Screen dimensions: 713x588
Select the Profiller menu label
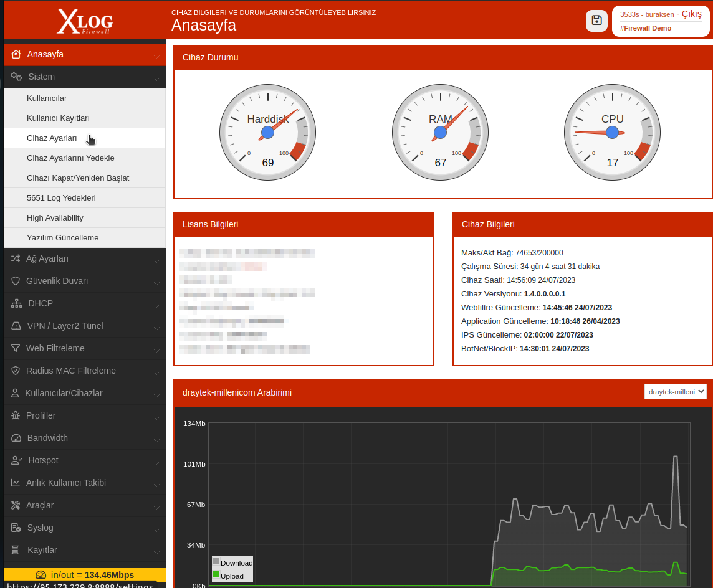[x=41, y=415]
